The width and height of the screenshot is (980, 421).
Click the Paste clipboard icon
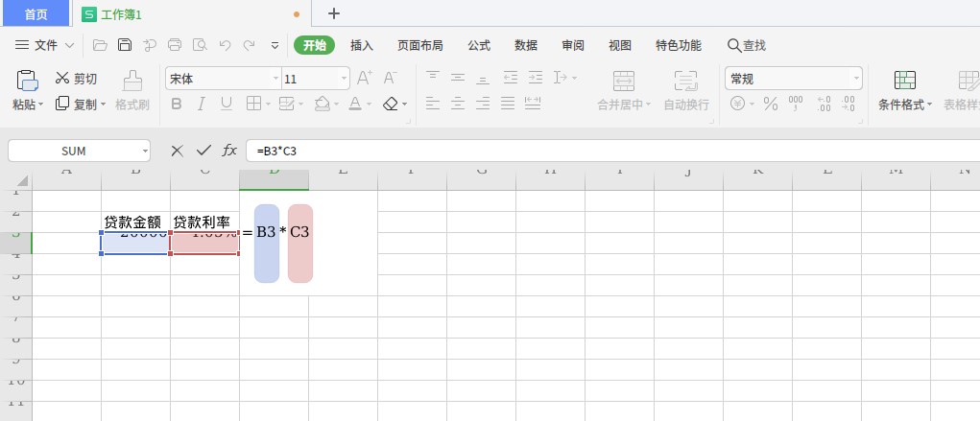click(x=28, y=81)
